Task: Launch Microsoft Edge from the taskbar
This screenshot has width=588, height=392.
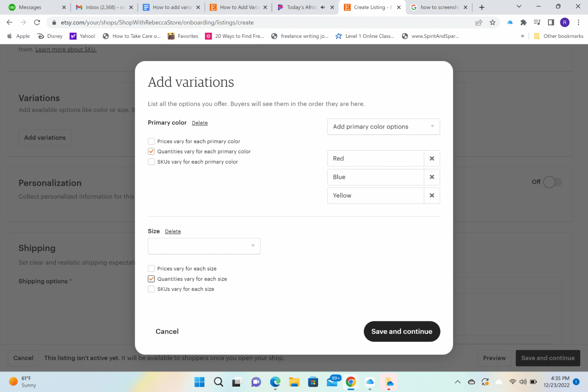Action: (275, 382)
